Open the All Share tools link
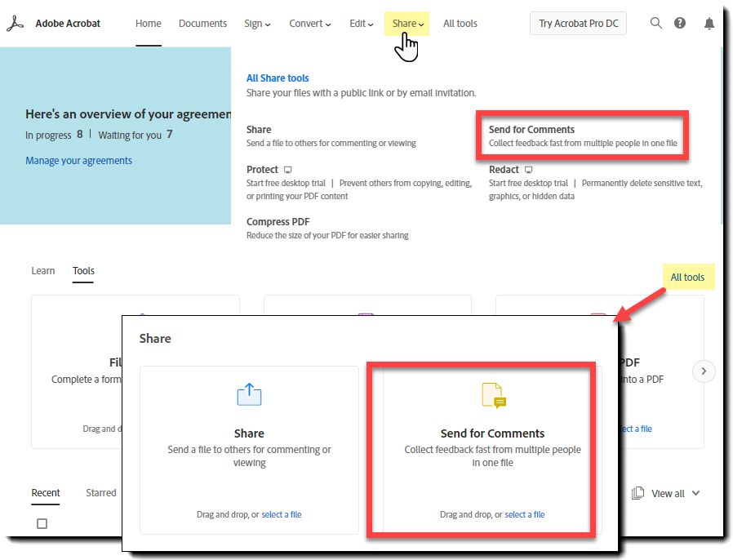This screenshot has width=733, height=560. pyautogui.click(x=278, y=78)
